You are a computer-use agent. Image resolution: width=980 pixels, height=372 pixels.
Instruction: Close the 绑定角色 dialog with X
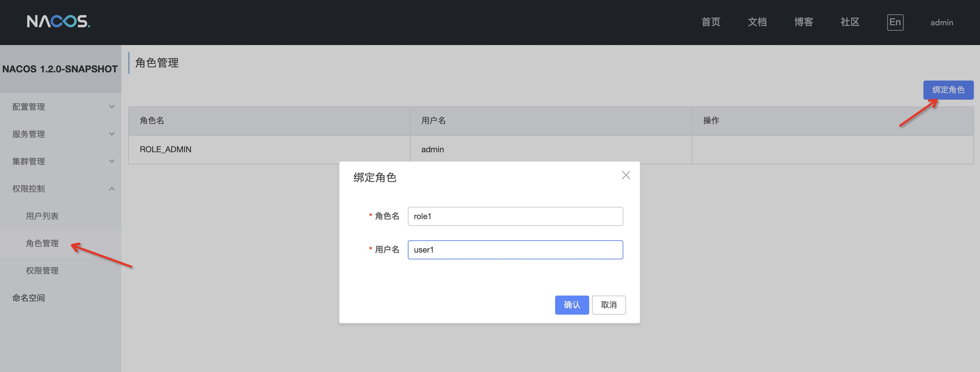625,175
